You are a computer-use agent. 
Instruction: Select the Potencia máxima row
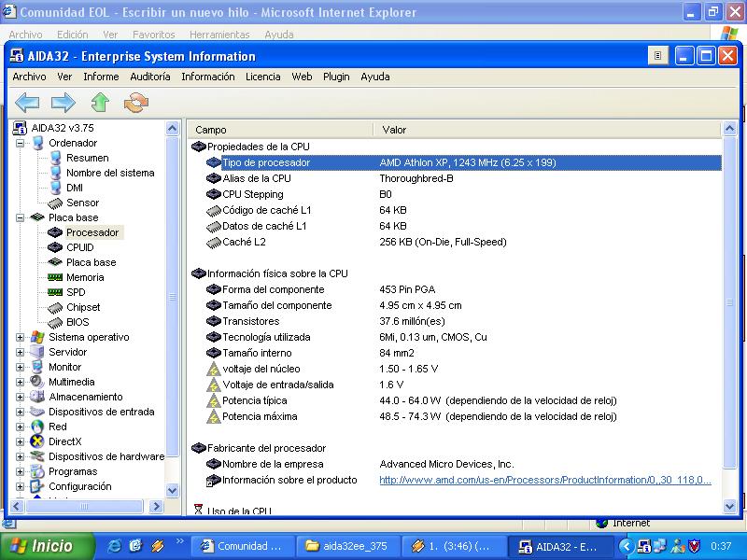(x=464, y=416)
